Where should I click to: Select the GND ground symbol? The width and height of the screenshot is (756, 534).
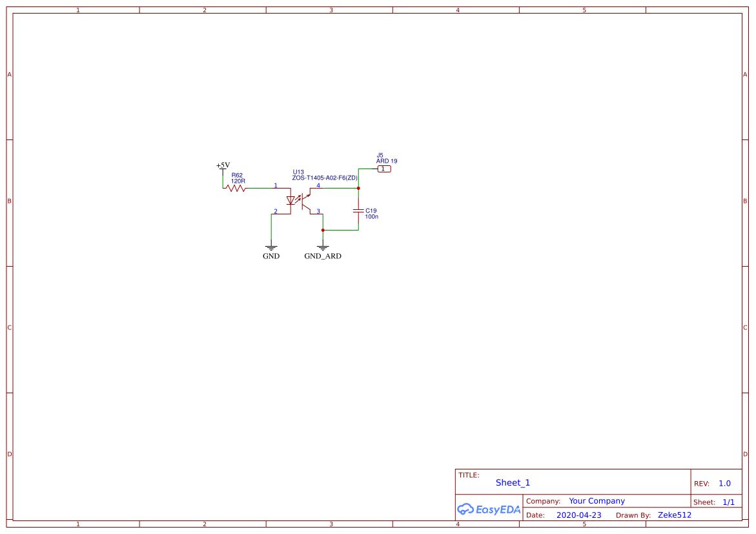click(x=271, y=246)
